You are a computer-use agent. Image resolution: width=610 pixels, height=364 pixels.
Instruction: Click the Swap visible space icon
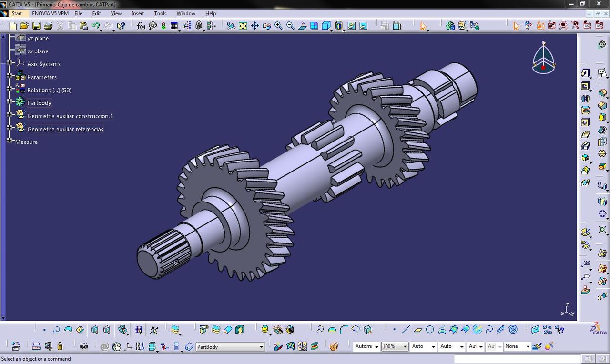363,26
